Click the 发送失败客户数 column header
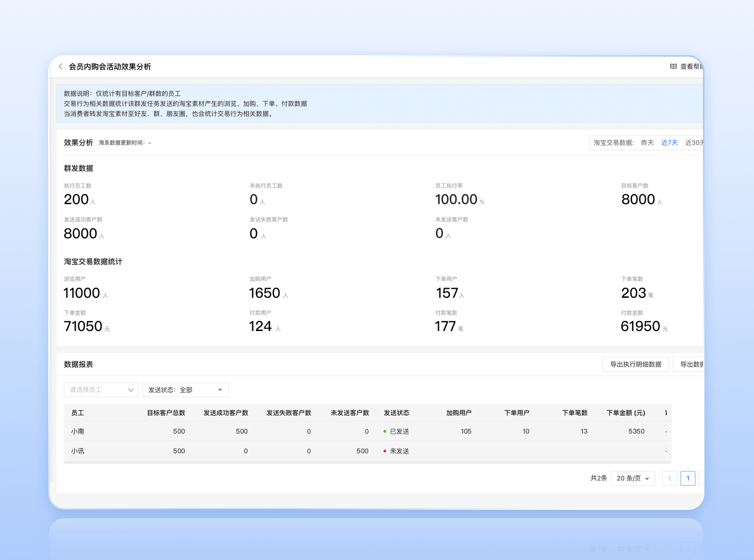754x560 pixels. pos(289,413)
